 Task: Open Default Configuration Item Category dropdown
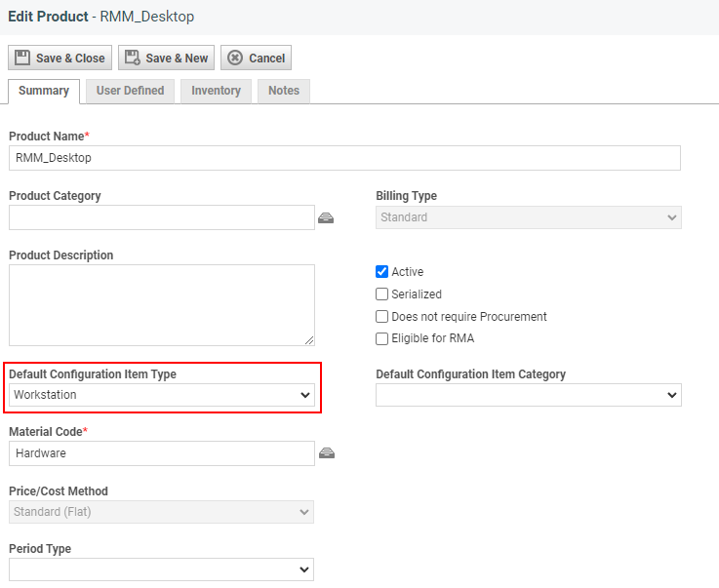point(528,395)
